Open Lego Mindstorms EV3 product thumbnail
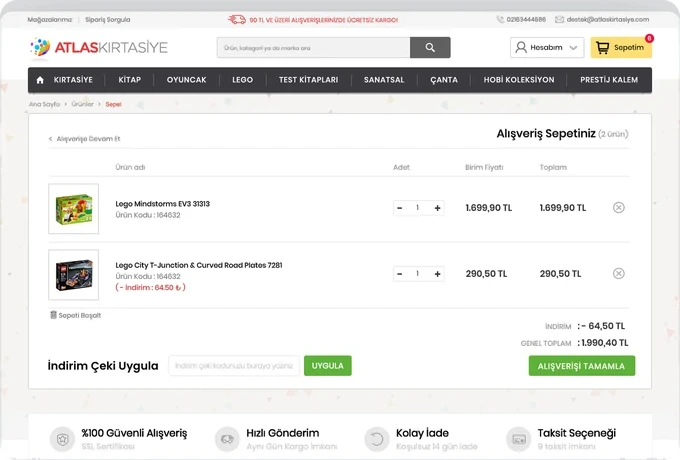The height and width of the screenshot is (460, 680). 74,209
